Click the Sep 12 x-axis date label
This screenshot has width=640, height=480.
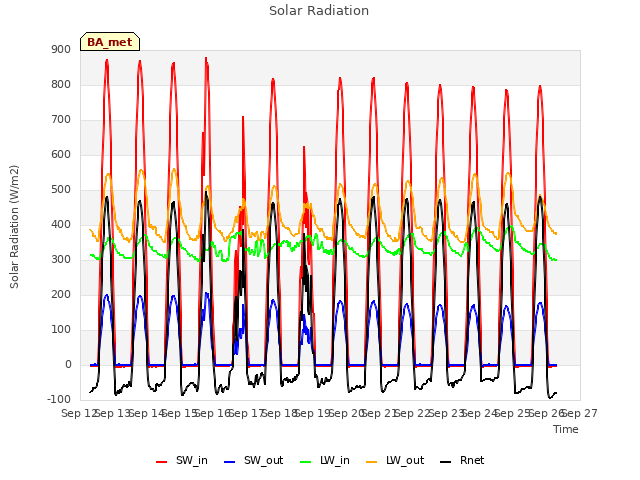point(79,413)
